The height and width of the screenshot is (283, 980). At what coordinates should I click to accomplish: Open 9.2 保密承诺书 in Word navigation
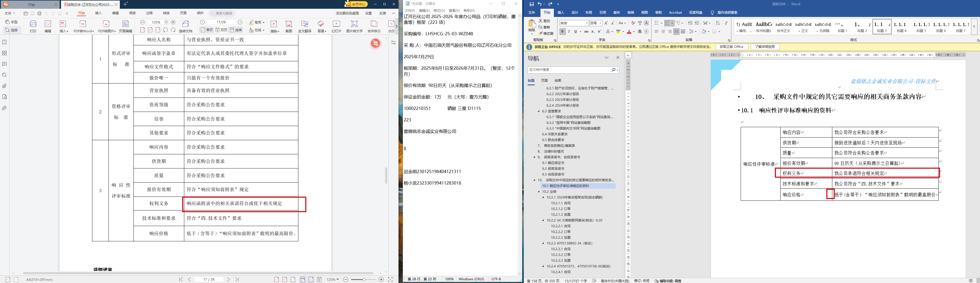pyautogui.click(x=553, y=168)
